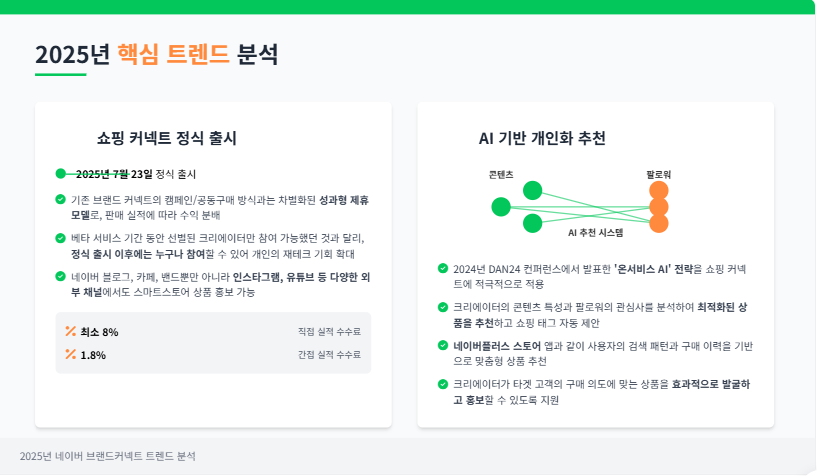Click the orange '핵심 트렌드' title text
This screenshot has height=476, width=817.
tap(173, 54)
